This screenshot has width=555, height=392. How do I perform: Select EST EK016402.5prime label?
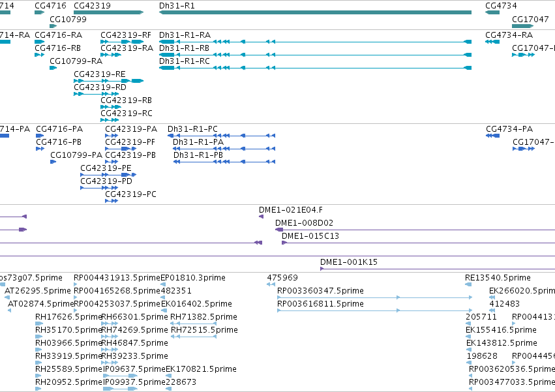tap(197, 304)
